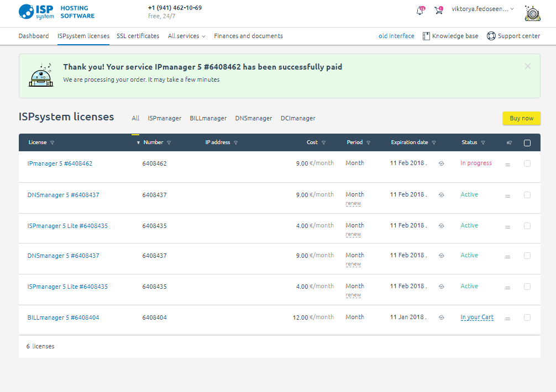Open the shopping cart icon
The width and height of the screenshot is (556, 392).
[x=439, y=10]
